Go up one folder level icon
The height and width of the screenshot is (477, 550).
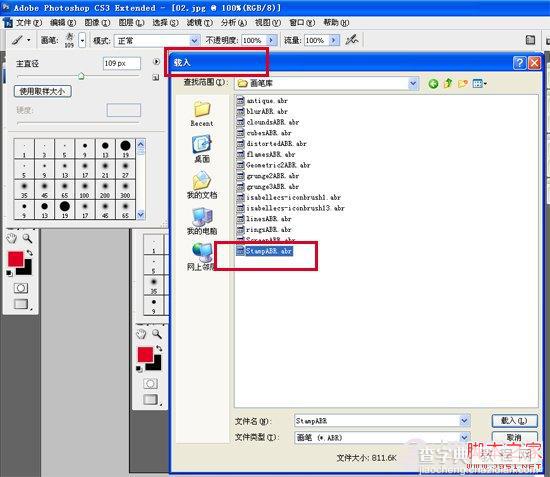pos(448,84)
